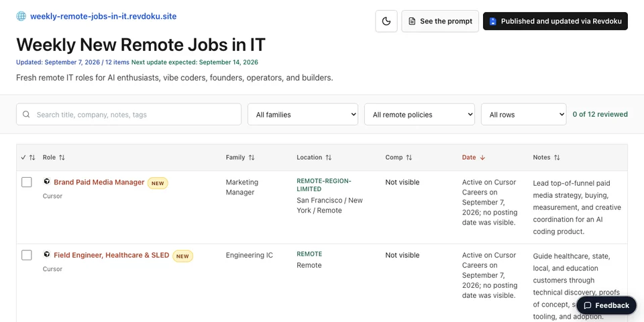Click Cursor company name under Field Engineer role
The image size is (644, 322).
point(52,269)
